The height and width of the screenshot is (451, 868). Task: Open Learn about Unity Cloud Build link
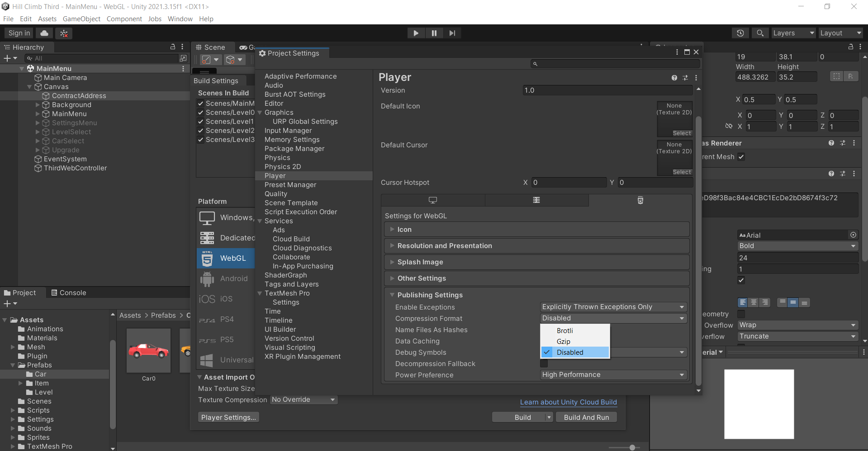pos(568,402)
